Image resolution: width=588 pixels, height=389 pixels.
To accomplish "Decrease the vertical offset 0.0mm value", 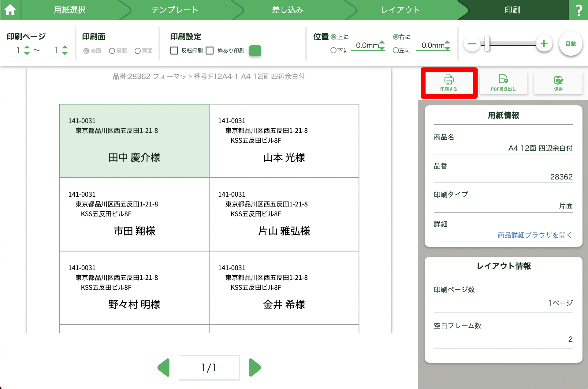I will point(382,48).
